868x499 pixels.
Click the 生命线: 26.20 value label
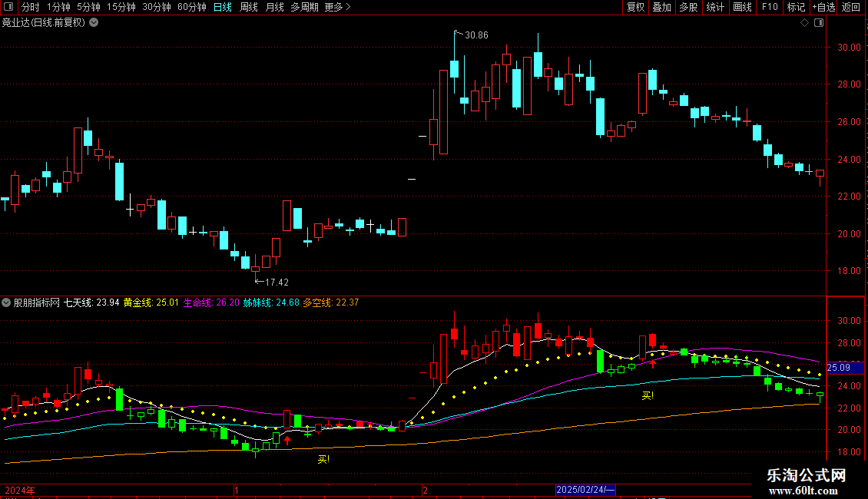coord(211,302)
